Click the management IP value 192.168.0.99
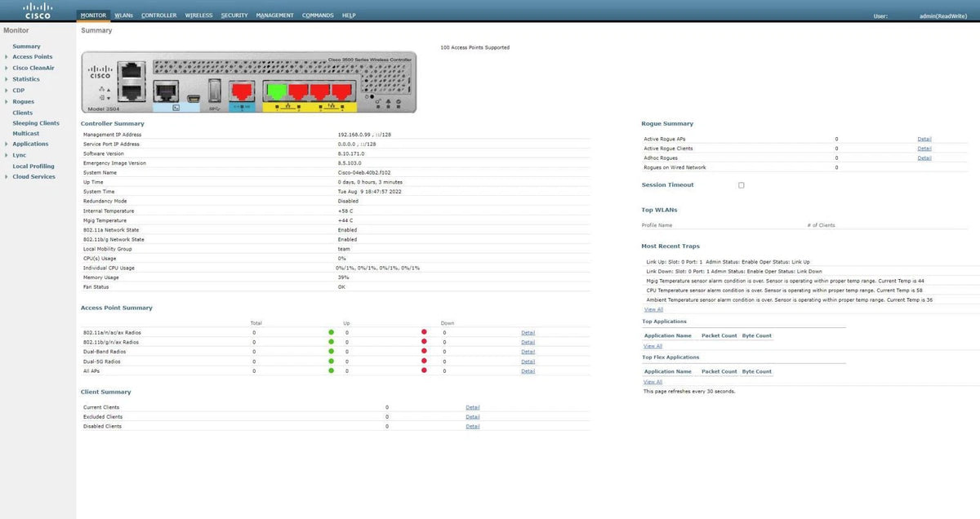980x519 pixels. [354, 134]
